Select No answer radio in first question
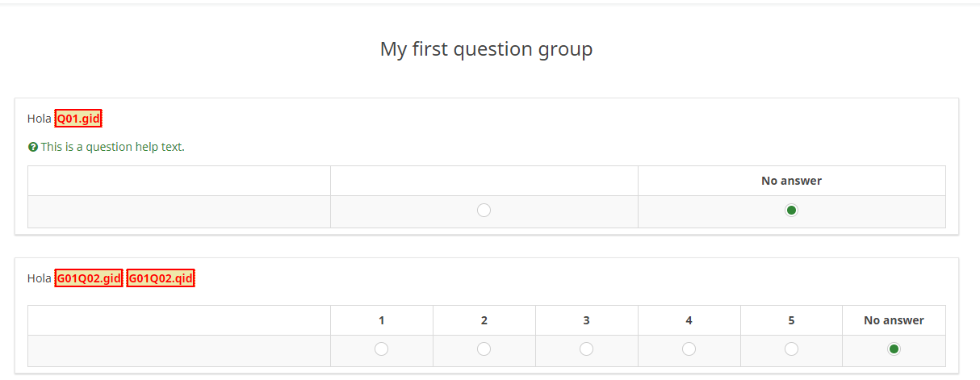The height and width of the screenshot is (380, 980). (x=792, y=211)
